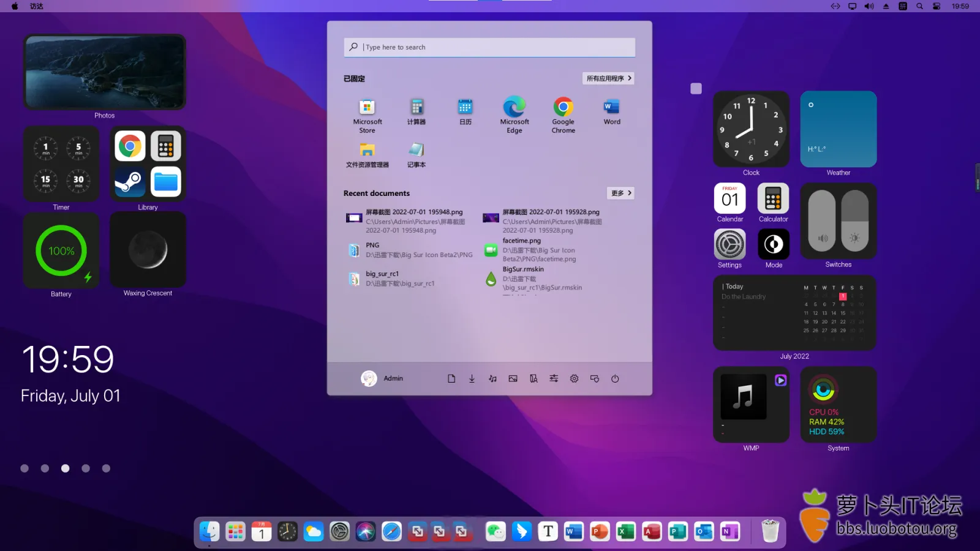Click the WMP play button

tap(780, 380)
